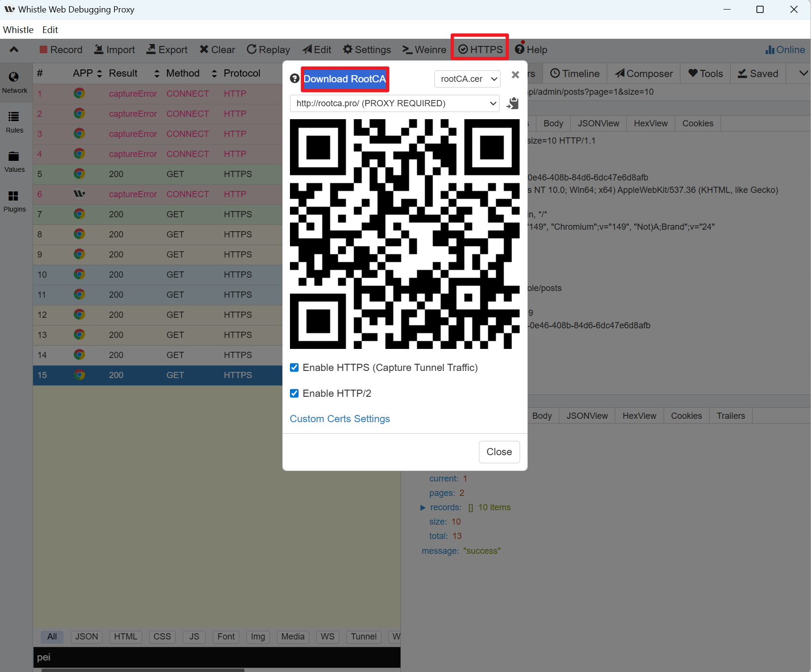The width and height of the screenshot is (811, 672).
Task: Open the Plugins sidebar panel
Action: [x=14, y=202]
